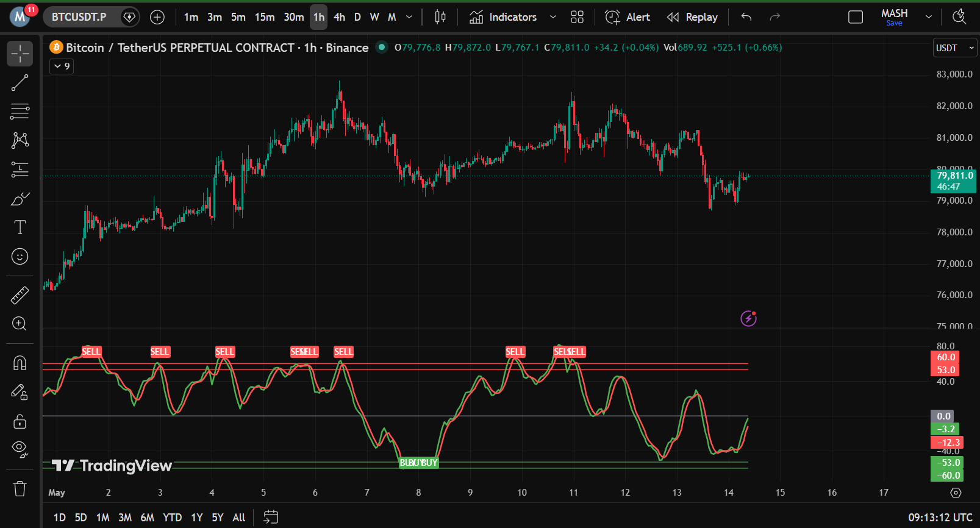Open the USDT currency dropdown
The height and width of the screenshot is (528, 980).
click(x=954, y=48)
